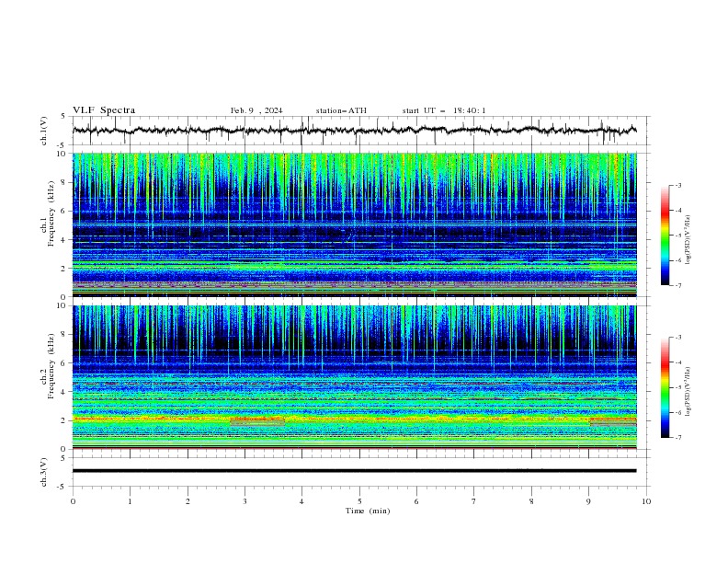Click the ch.3 flat black voltage trace

coord(354,471)
